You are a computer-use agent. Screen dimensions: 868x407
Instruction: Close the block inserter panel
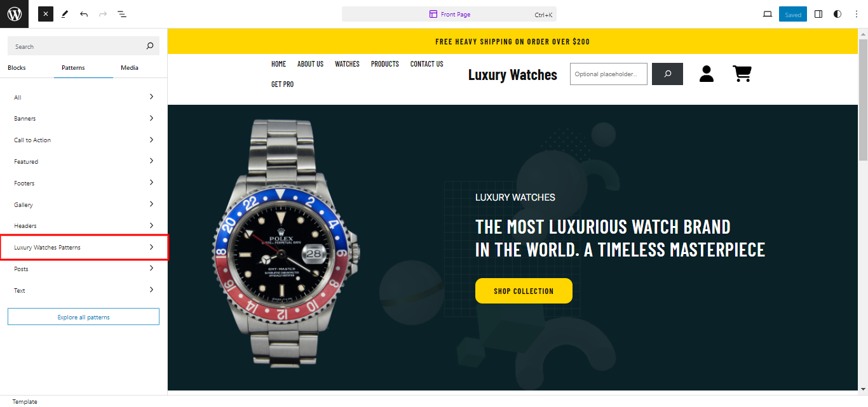click(x=46, y=14)
